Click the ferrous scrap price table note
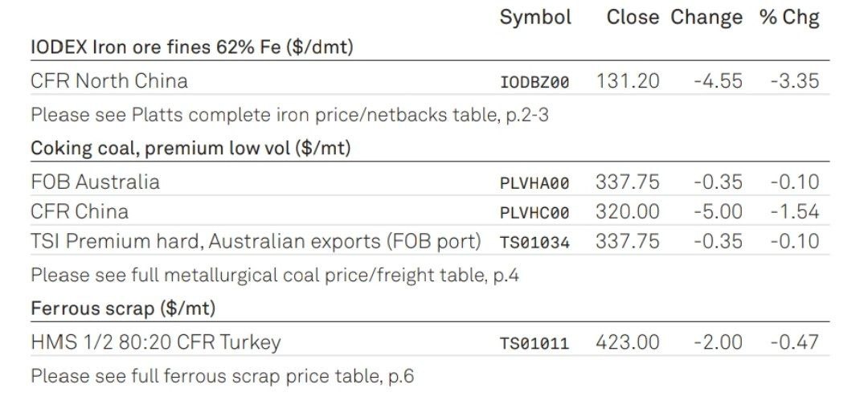 tap(222, 376)
